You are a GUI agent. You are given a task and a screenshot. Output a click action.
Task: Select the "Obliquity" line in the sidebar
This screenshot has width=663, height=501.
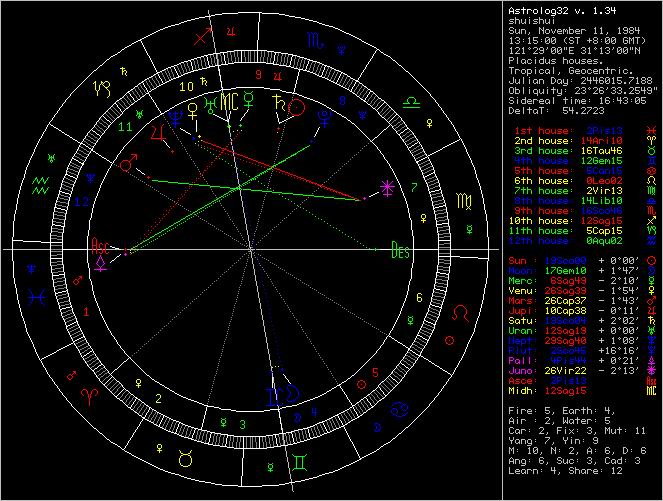pos(583,91)
